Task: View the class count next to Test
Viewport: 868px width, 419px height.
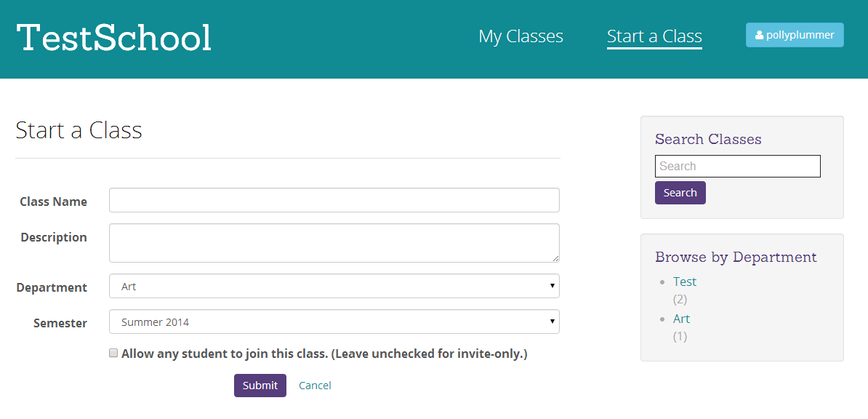Action: click(679, 299)
